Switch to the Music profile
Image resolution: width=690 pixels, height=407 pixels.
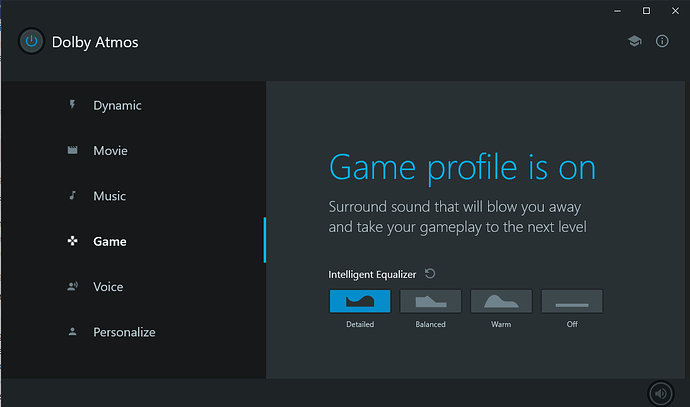pyautogui.click(x=109, y=196)
